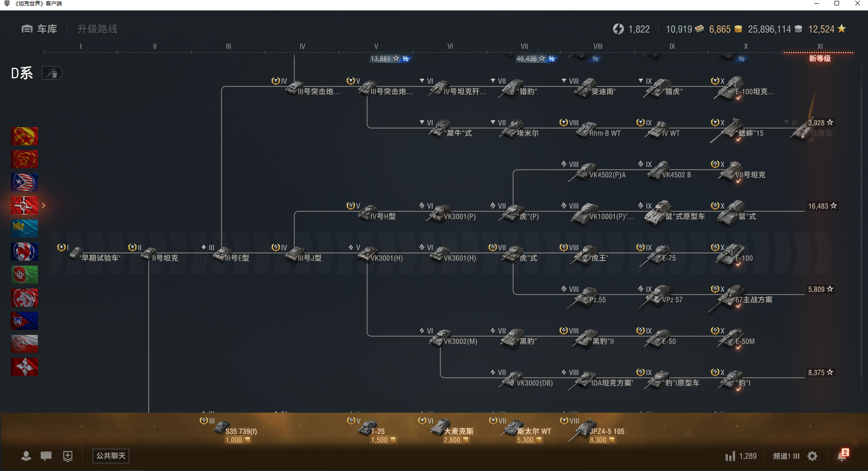This screenshot has height=471, width=868.
Task: Select the USA stars-and-stripes nation flag
Action: 24,182
